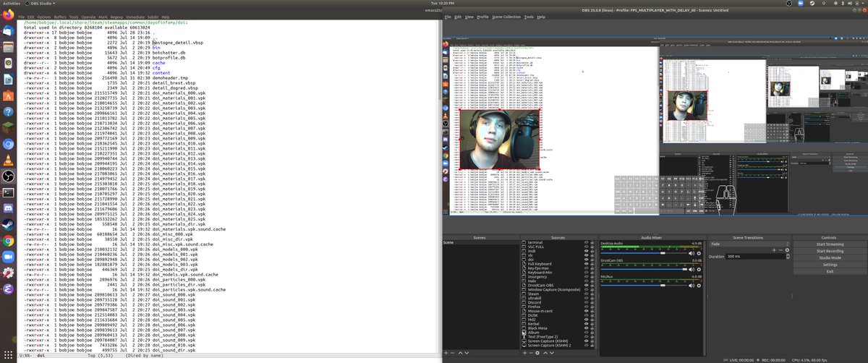The height and width of the screenshot is (363, 868).
Task: Move source down arrow in Sources panel
Action: [552, 353]
